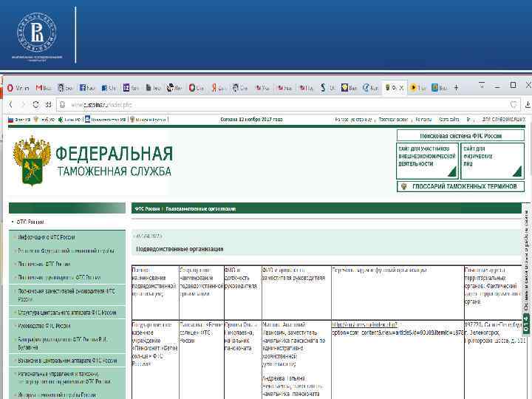Switch to the Facebook tab
Viewport: 532px width, 399px height.
(x=87, y=88)
